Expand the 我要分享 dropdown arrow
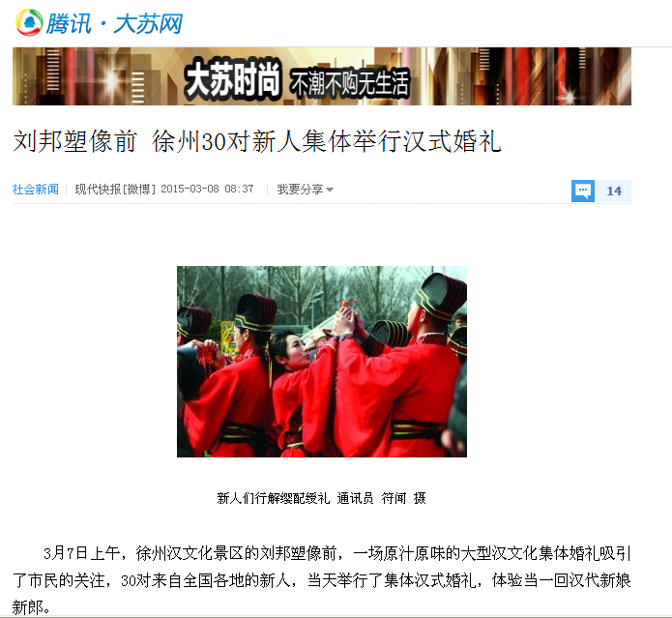The image size is (672, 618). [x=330, y=190]
